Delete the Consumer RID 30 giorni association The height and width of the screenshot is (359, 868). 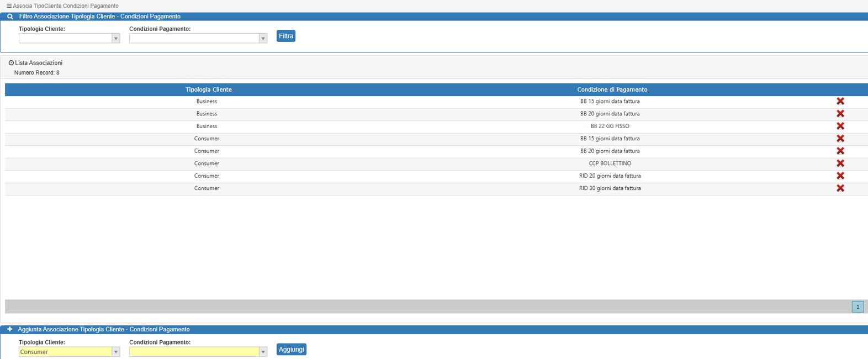pyautogui.click(x=840, y=188)
